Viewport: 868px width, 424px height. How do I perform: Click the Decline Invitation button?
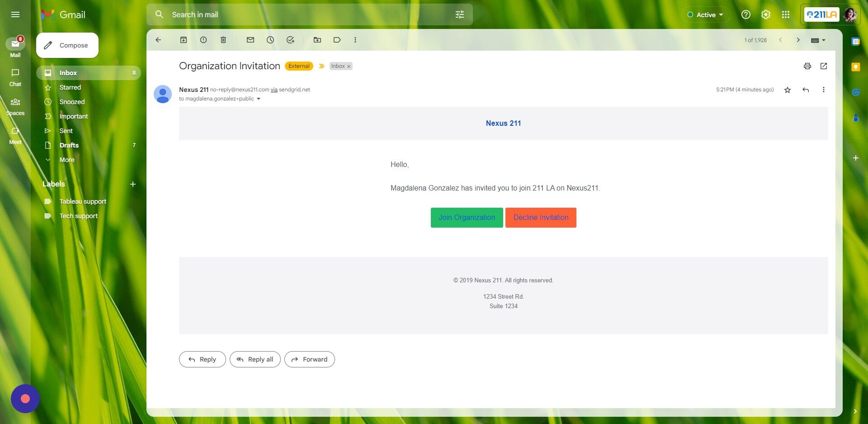pyautogui.click(x=541, y=218)
